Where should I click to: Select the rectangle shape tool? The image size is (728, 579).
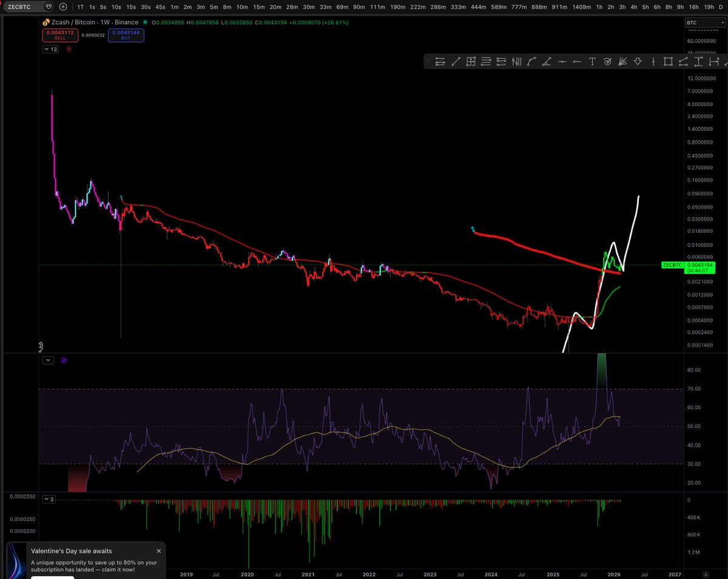pos(668,61)
